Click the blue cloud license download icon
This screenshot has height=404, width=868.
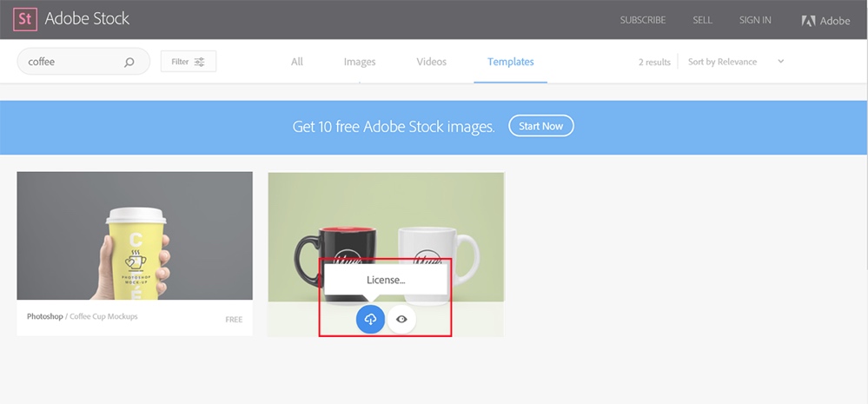tap(370, 319)
